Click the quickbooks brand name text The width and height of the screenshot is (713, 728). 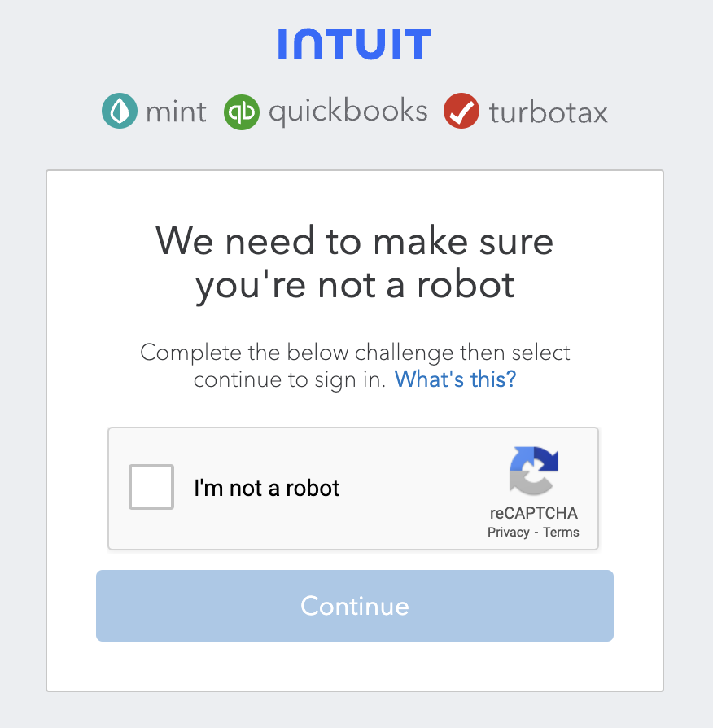coord(348,112)
